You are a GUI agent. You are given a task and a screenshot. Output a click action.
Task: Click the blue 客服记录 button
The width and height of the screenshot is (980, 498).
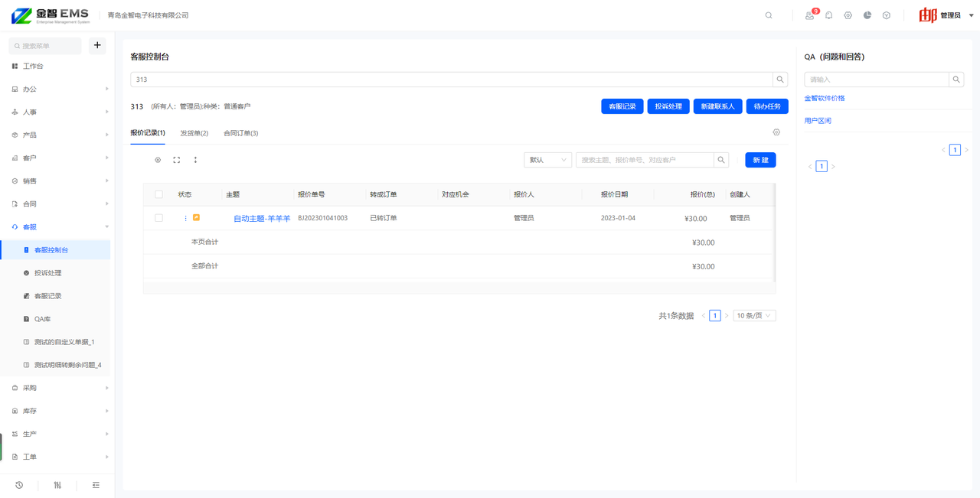coord(622,106)
